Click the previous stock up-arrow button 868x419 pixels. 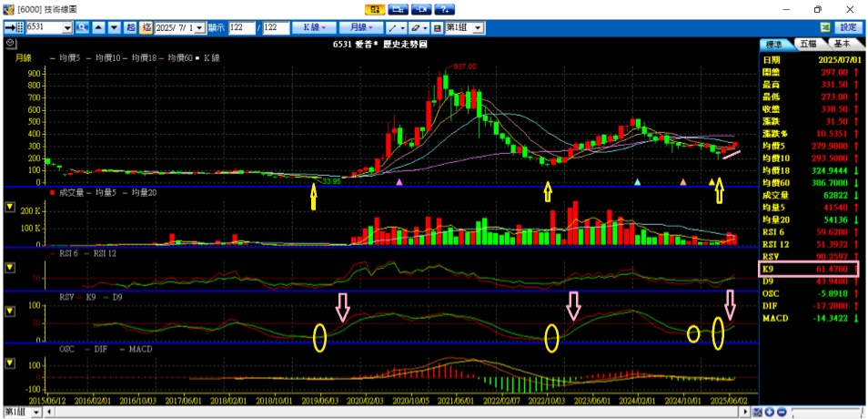100,28
